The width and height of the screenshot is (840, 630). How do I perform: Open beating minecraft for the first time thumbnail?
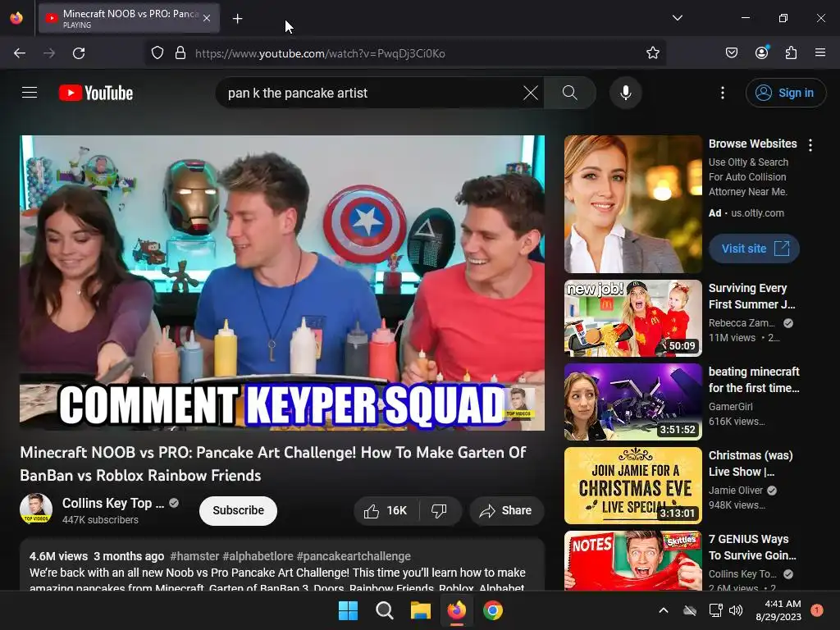(633, 402)
